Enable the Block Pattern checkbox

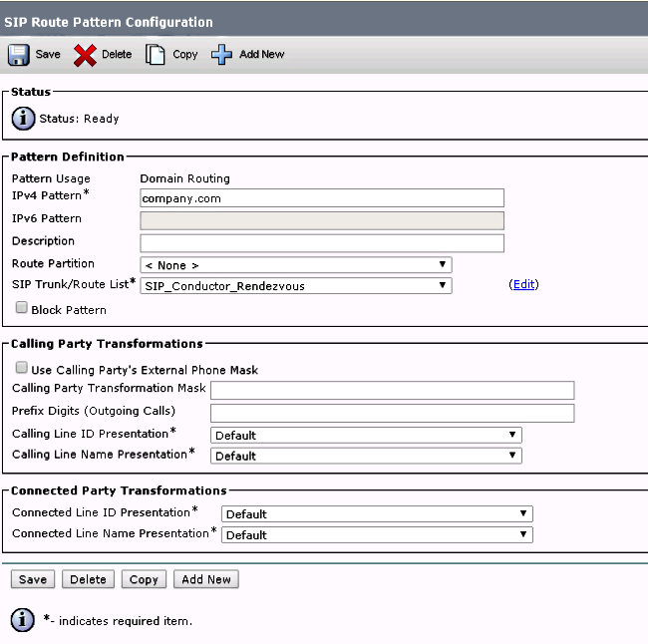coord(22,309)
